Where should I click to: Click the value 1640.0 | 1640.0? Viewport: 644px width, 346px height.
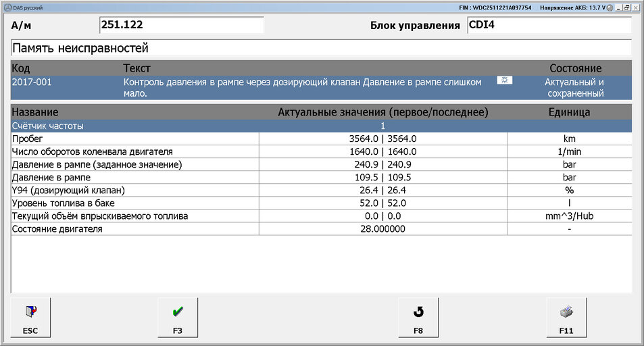(x=382, y=151)
